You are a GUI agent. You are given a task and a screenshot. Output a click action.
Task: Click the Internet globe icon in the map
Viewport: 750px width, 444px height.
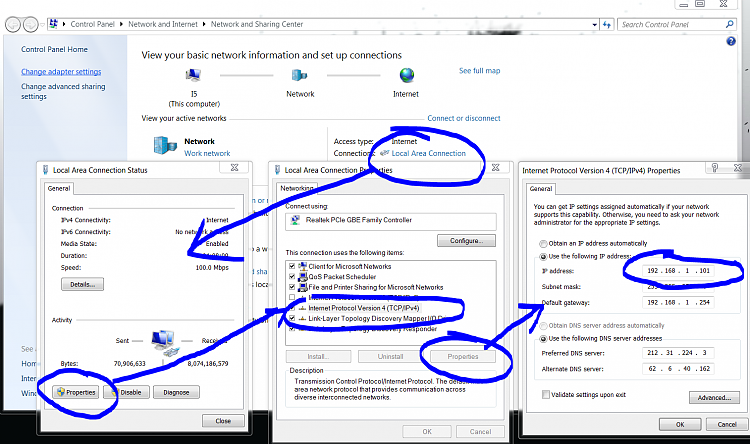coord(407,75)
